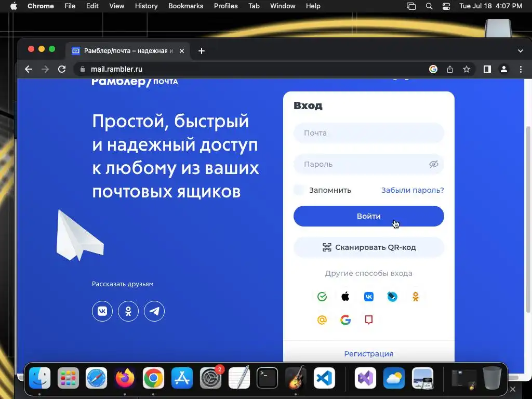Open Safari from the Dock
Image resolution: width=532 pixels, height=399 pixels.
point(96,378)
